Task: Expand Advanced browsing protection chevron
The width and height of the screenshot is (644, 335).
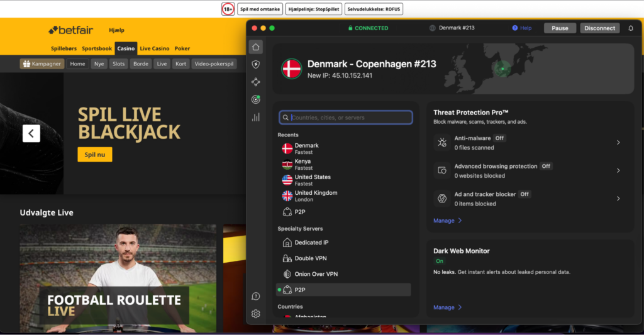Action: (618, 170)
